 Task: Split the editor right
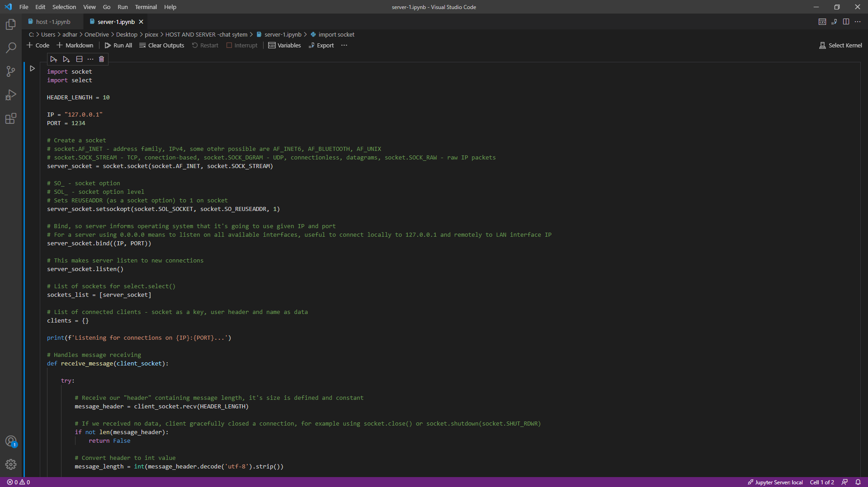click(x=846, y=22)
